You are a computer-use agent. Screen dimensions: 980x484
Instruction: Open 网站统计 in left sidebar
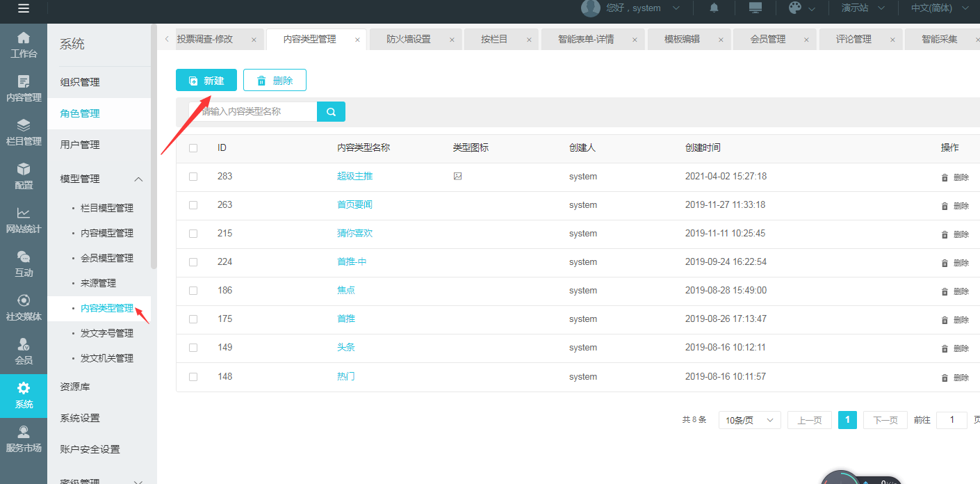click(24, 220)
